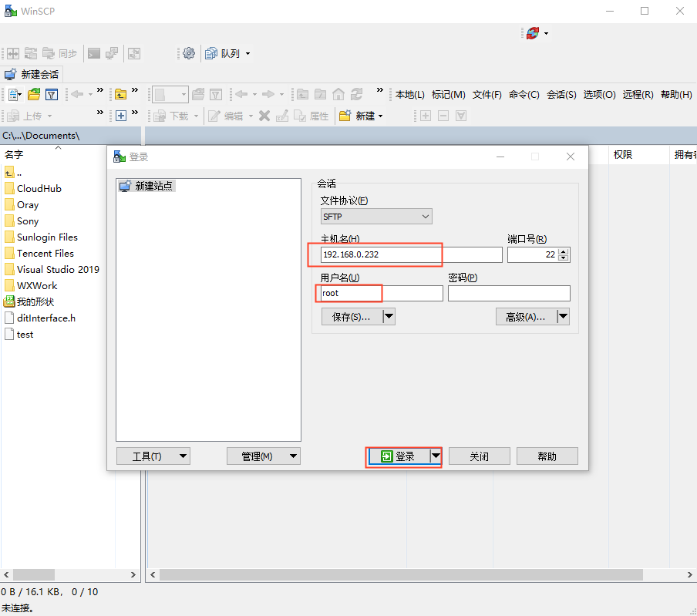Click the password (密码) input field
Screen dimensions: 697x616
509,293
